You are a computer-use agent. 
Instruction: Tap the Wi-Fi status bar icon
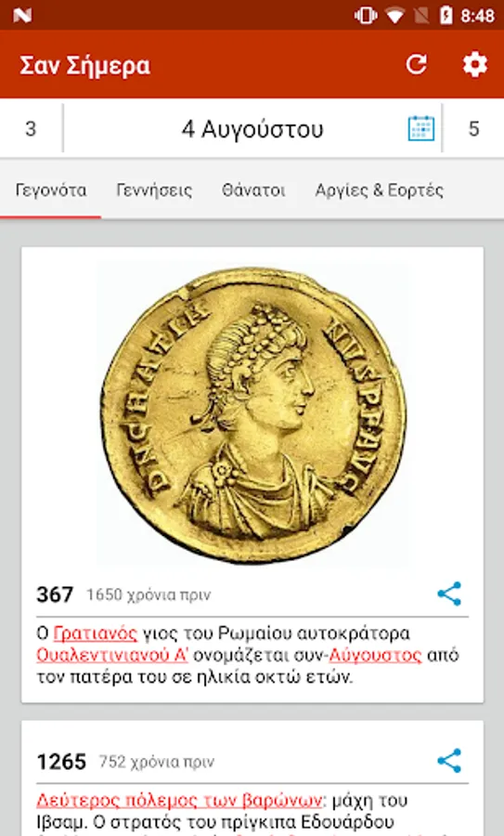(394, 16)
